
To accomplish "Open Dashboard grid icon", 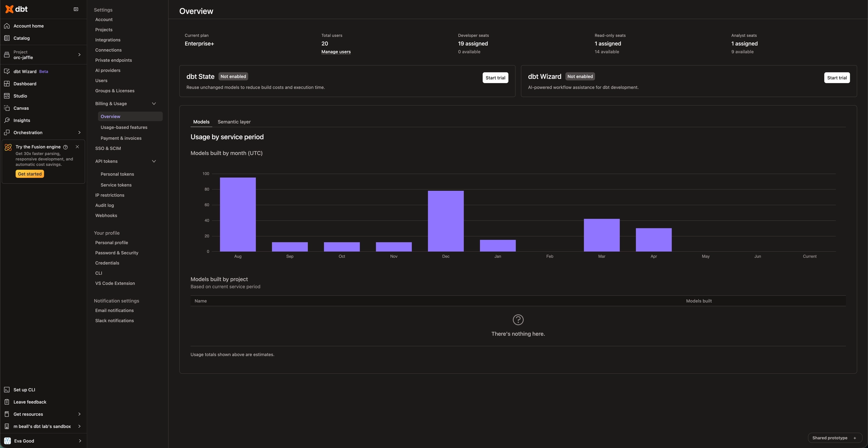I will tap(7, 84).
